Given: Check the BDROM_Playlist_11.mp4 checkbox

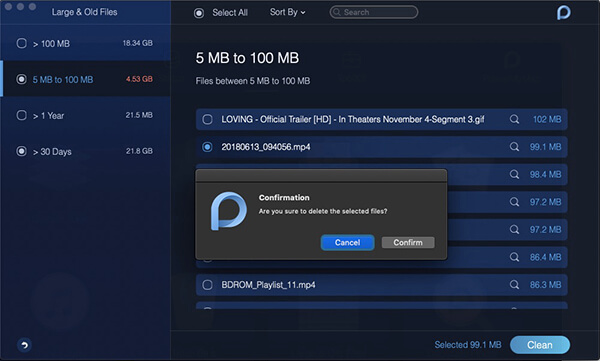Looking at the screenshot, I should [207, 285].
